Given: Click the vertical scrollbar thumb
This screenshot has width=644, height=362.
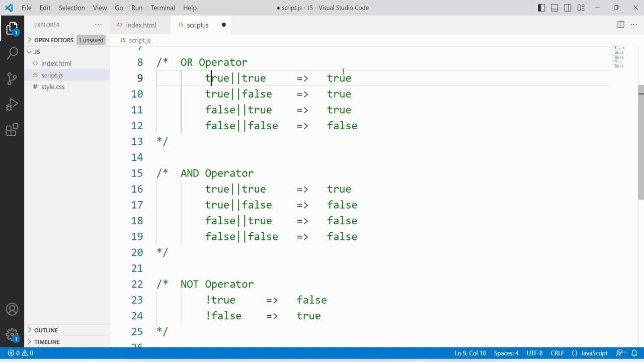Looking at the screenshot, I should tap(641, 142).
